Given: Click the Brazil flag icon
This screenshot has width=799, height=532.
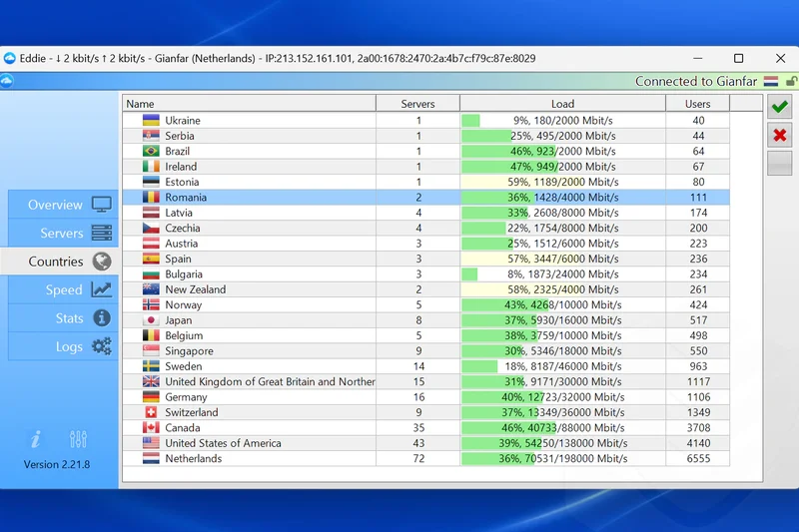Looking at the screenshot, I should pos(151,151).
